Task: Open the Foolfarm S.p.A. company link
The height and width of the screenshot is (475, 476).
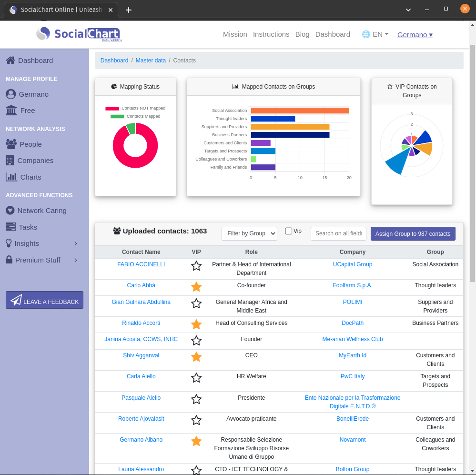Action: (353, 285)
